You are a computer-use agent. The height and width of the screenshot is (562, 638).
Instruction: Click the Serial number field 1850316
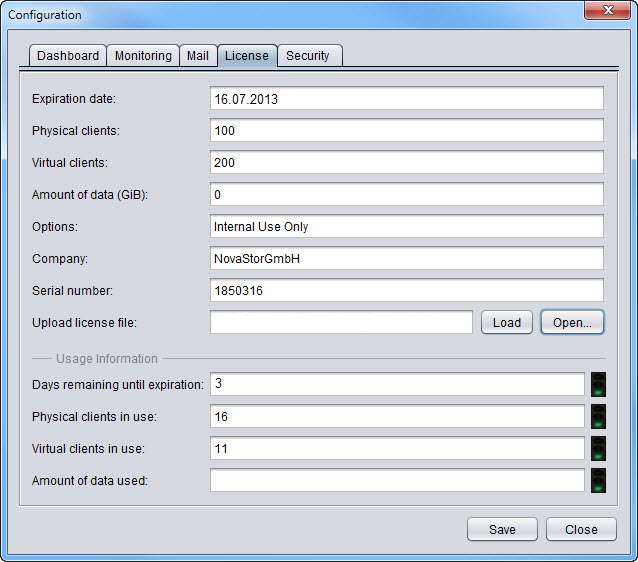pos(406,290)
